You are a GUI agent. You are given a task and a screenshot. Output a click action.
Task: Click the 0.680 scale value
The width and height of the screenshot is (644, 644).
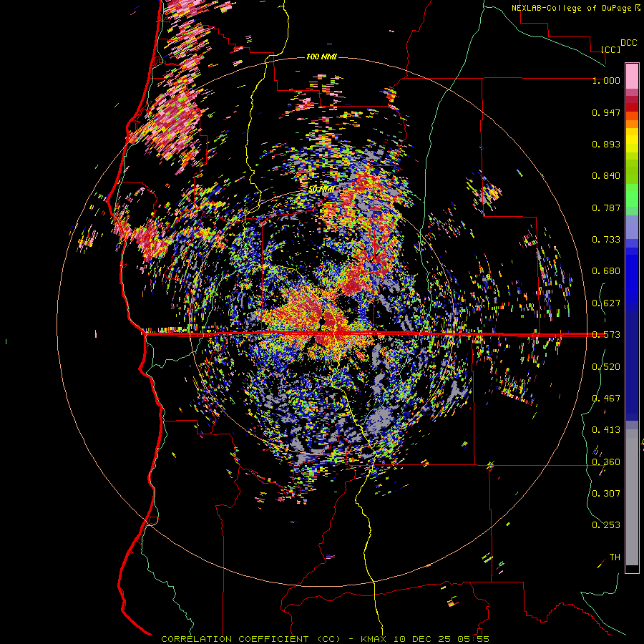tap(606, 271)
